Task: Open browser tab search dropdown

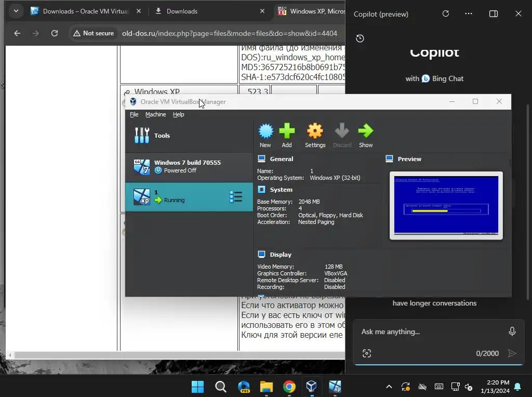Action: (x=16, y=11)
